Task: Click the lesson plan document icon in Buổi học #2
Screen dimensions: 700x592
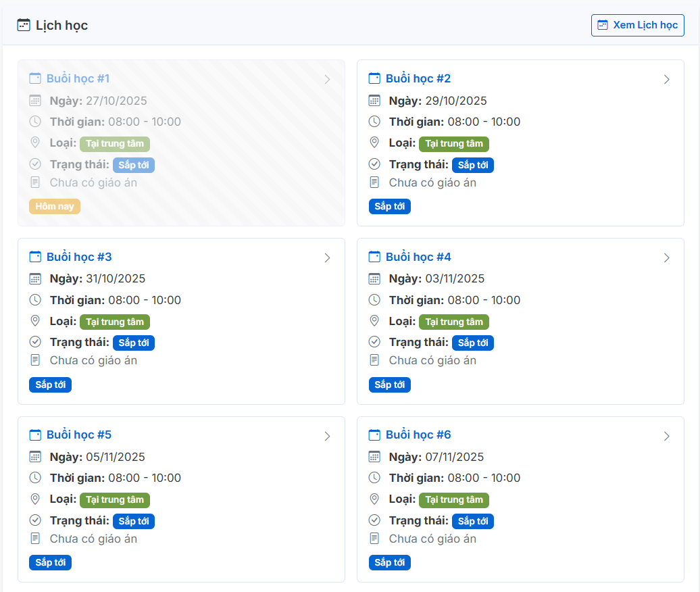Action: [374, 182]
